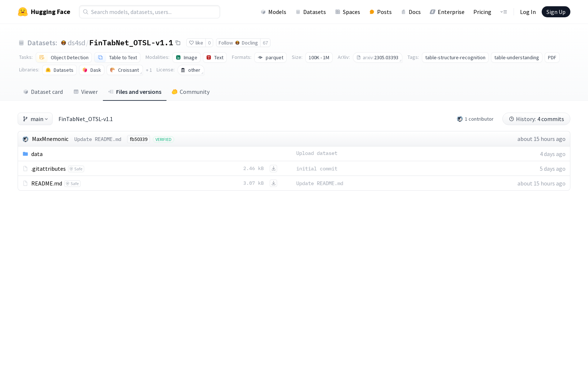View History of 4 commits
This screenshot has width=588, height=368.
click(x=536, y=119)
